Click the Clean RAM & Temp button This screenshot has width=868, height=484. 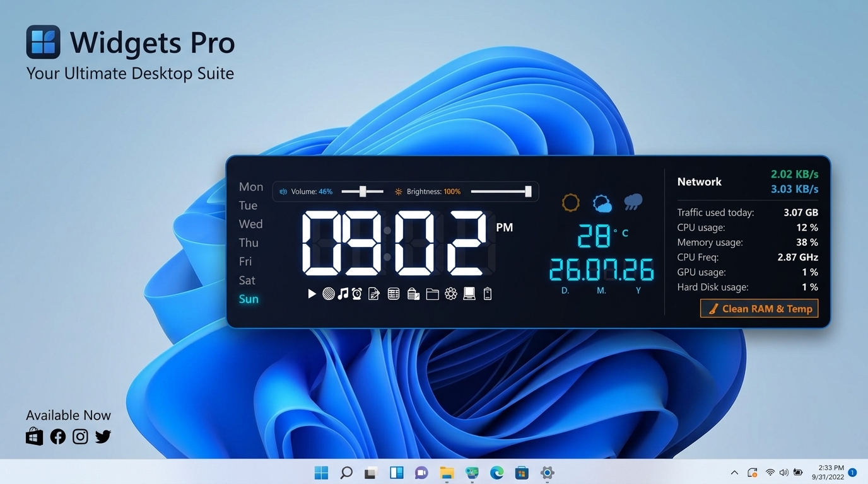point(759,309)
